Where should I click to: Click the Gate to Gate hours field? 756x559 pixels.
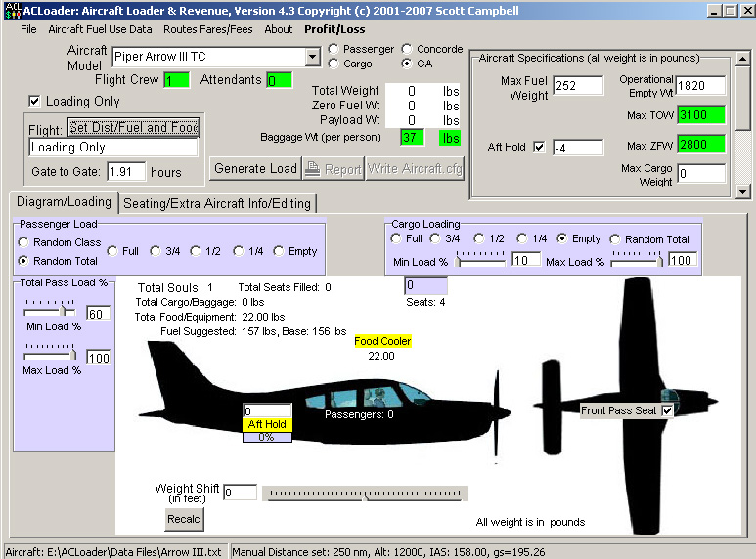126,172
